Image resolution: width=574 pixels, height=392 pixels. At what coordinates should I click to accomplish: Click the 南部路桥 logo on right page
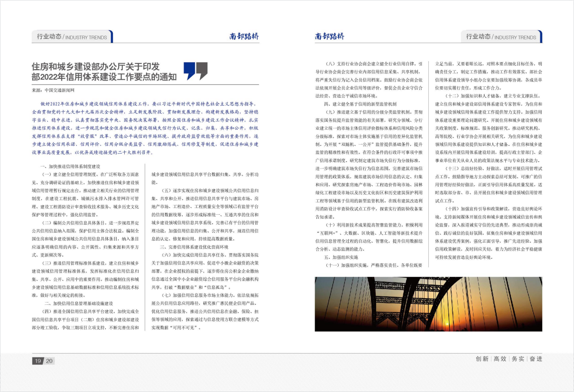[x=329, y=36]
